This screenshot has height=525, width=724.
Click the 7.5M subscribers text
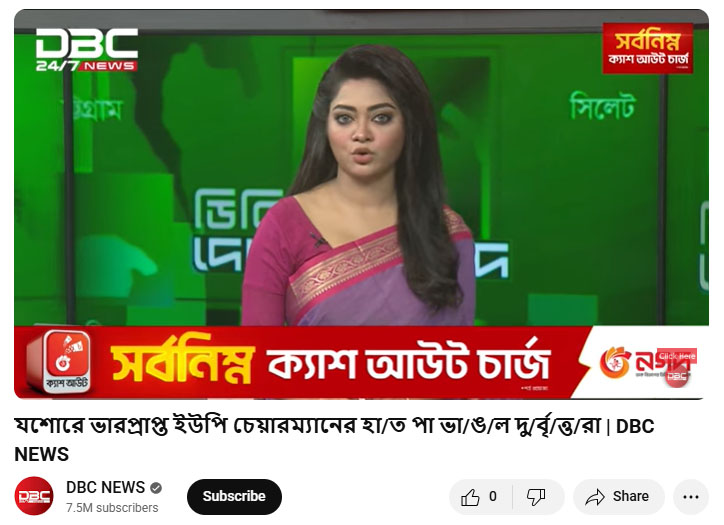(112, 507)
